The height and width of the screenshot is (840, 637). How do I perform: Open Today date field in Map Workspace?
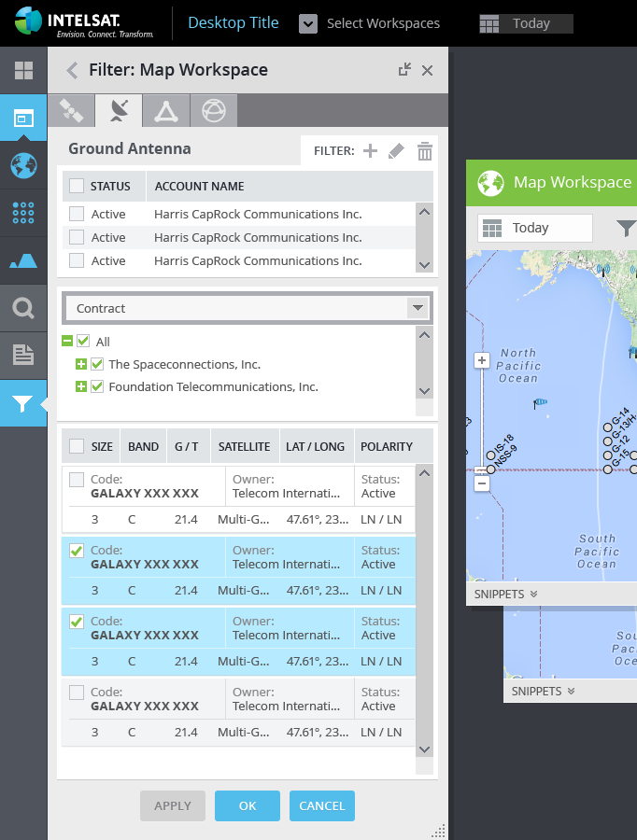pyautogui.click(x=534, y=228)
